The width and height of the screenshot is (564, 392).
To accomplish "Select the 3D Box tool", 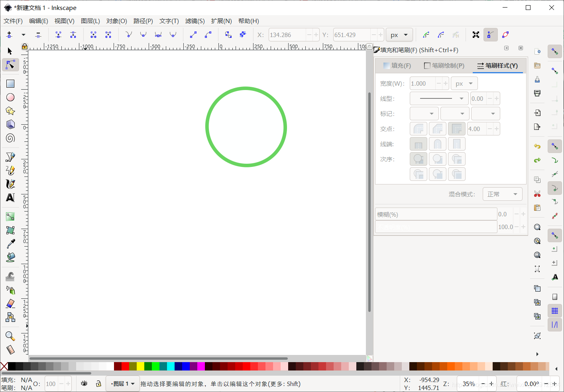I will [10, 124].
